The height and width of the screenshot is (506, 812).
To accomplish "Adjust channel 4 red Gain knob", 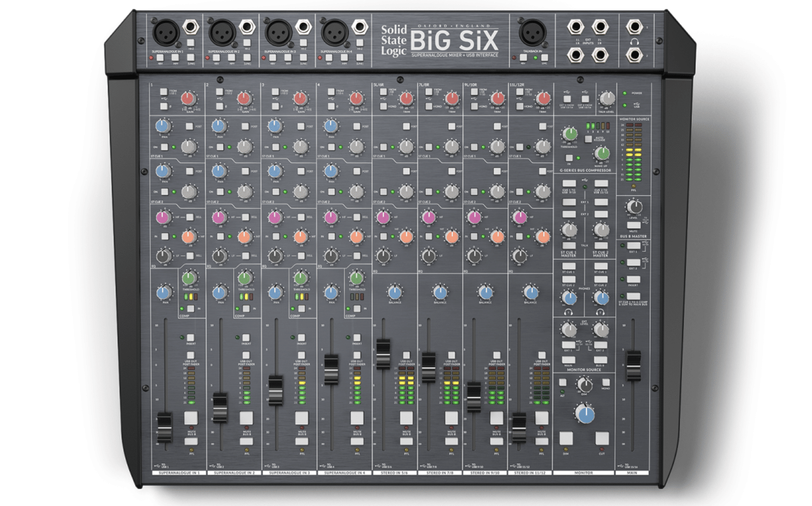I will click(x=356, y=98).
